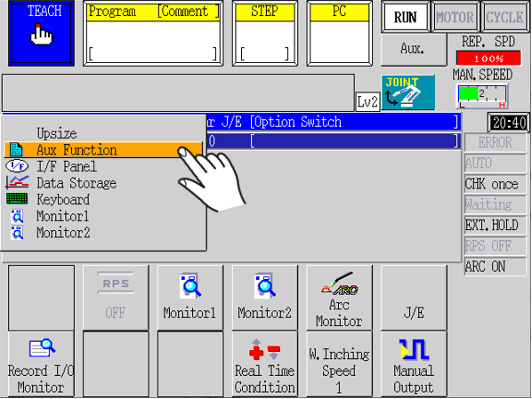Image resolution: width=532 pixels, height=399 pixels.
Task: Open Monitor2 magnifier button in bottom panel
Action: 264,286
